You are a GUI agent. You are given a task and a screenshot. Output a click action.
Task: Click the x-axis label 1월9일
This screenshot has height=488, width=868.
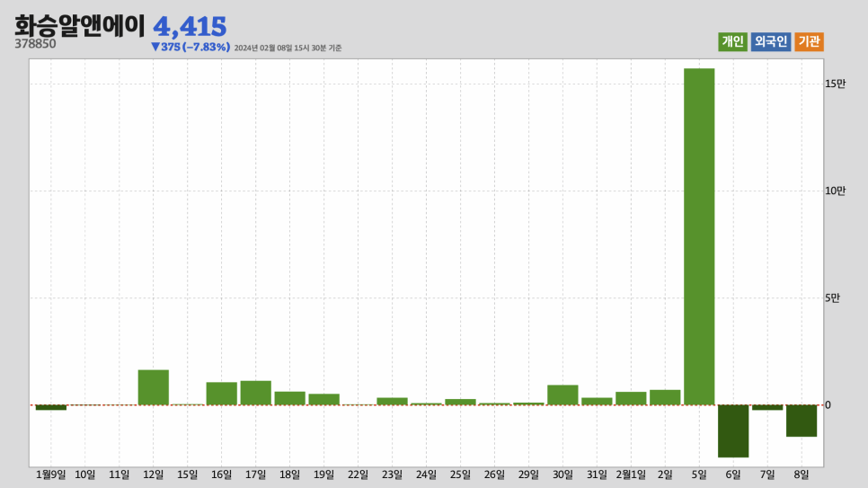51,475
